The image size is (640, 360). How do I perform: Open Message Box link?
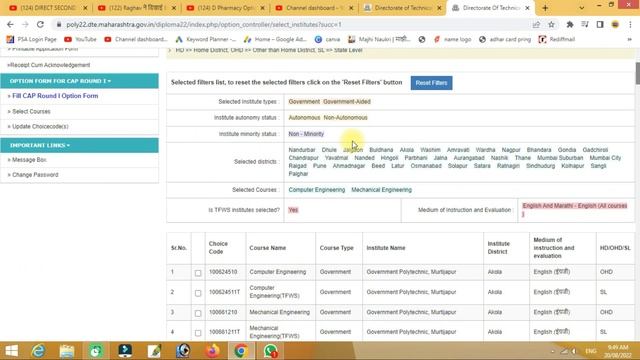(x=29, y=160)
